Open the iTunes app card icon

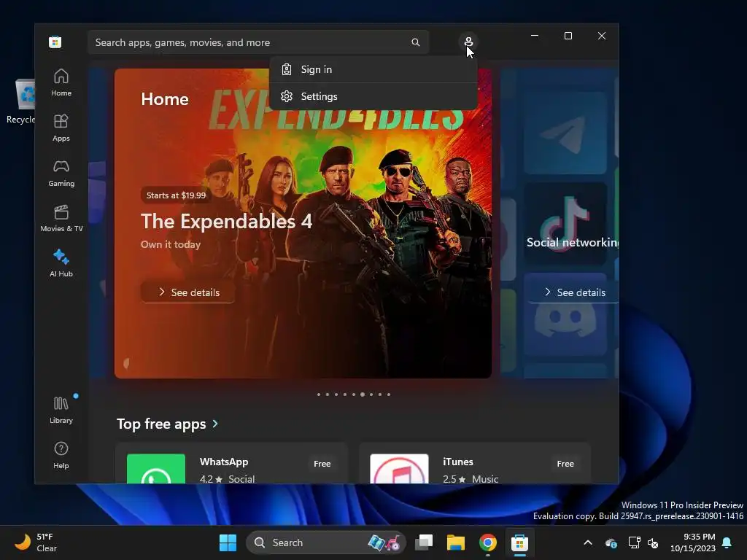click(399, 469)
